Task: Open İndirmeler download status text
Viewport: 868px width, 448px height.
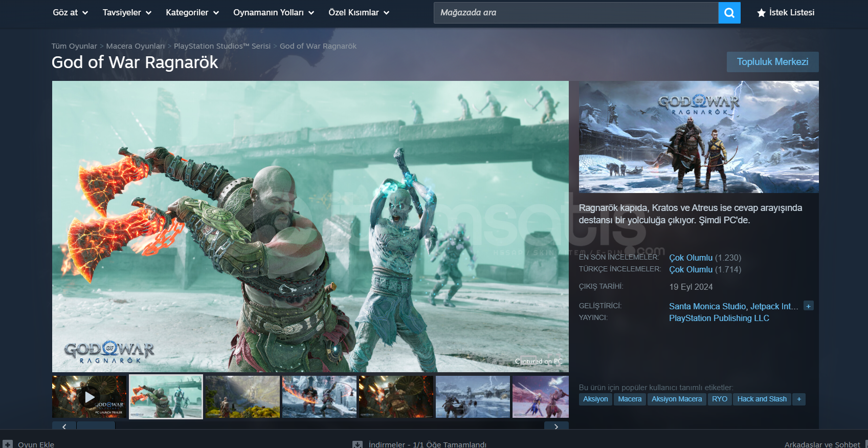Action: coord(428,444)
